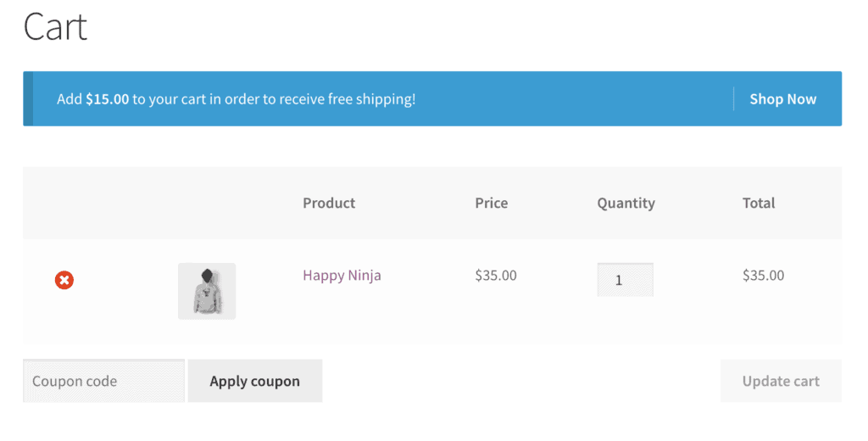This screenshot has width=868, height=441.
Task: Click the divider line beside Shop Now
Action: pos(733,99)
